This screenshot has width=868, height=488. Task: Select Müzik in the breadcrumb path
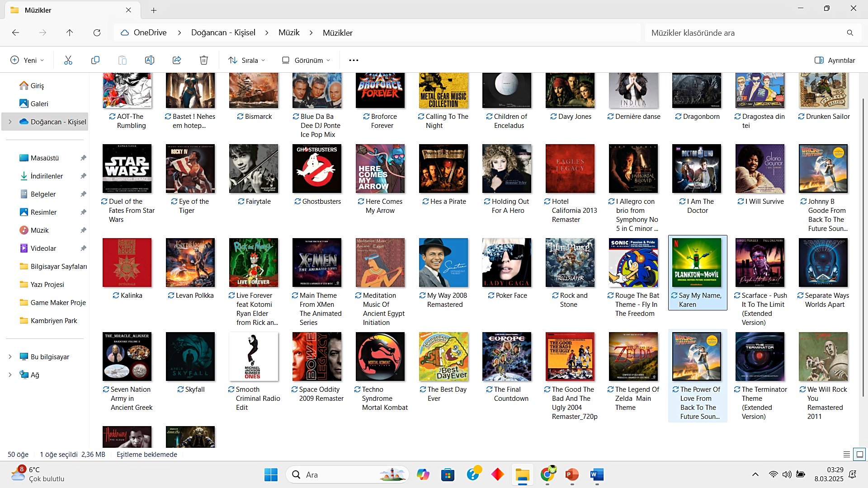pyautogui.click(x=289, y=33)
